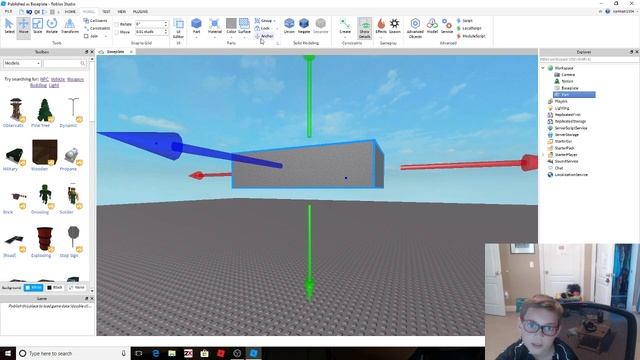
Task: Switch to the MODEL ribbon tab
Action: 88,11
